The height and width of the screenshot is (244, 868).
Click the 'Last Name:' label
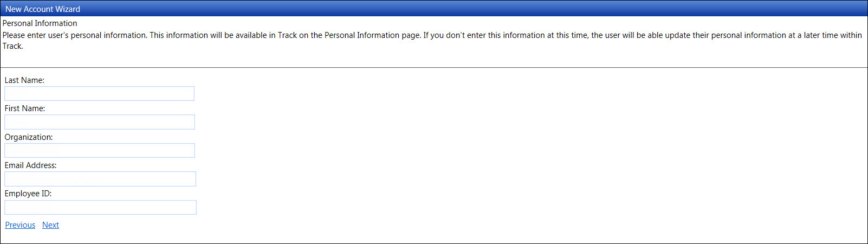[x=24, y=80]
